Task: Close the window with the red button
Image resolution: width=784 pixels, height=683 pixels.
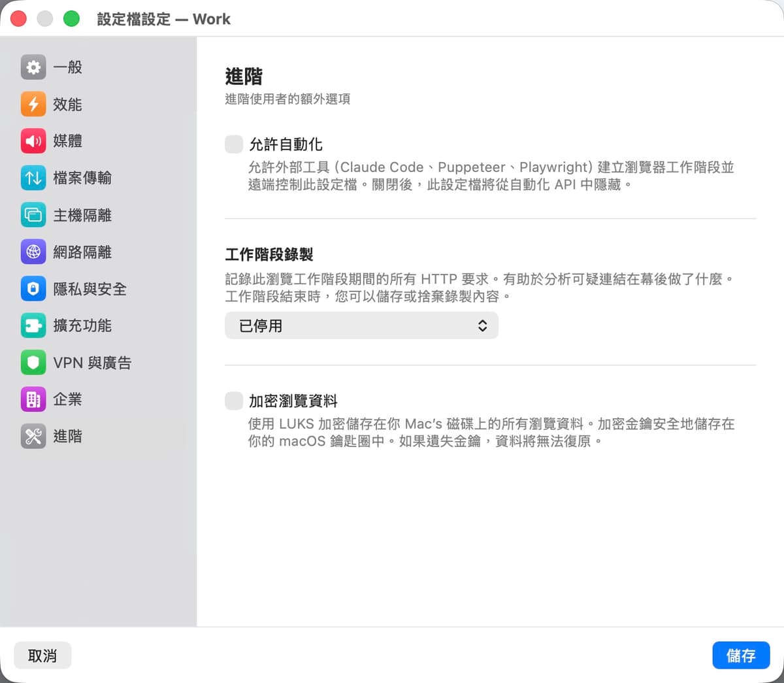Action: point(18,19)
